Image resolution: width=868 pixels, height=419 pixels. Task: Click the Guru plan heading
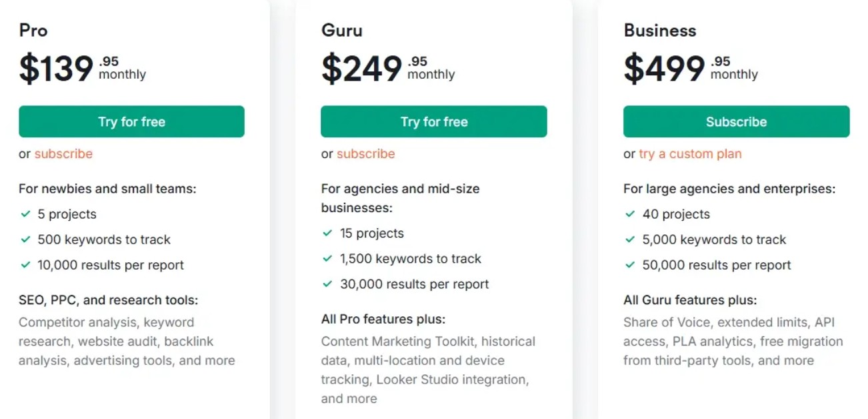click(341, 31)
